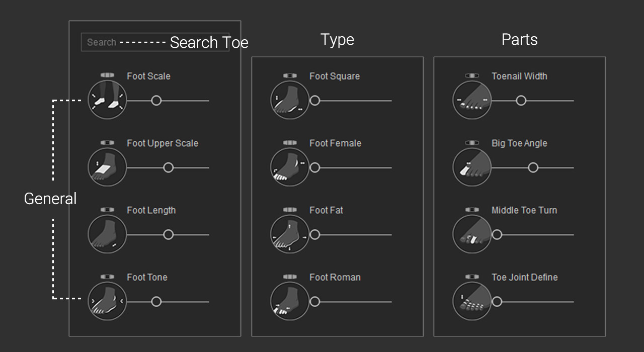
Task: Click the Foot Scale circular icon
Action: click(107, 101)
